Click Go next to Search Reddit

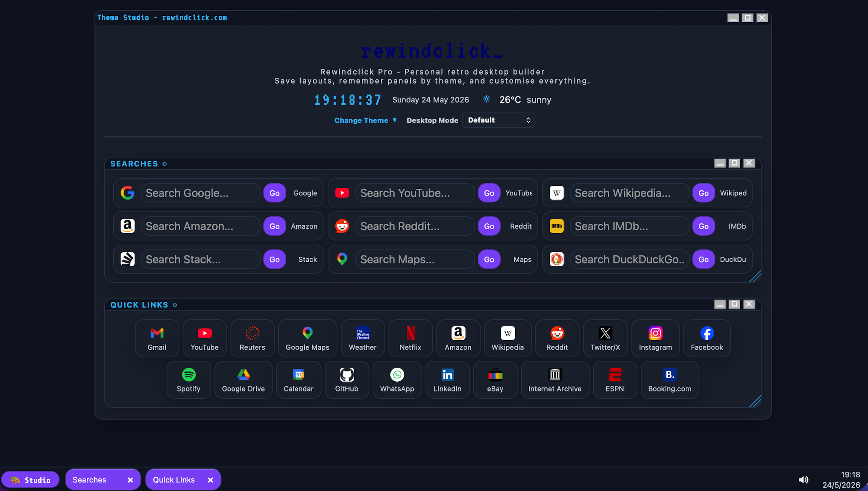[x=489, y=226]
